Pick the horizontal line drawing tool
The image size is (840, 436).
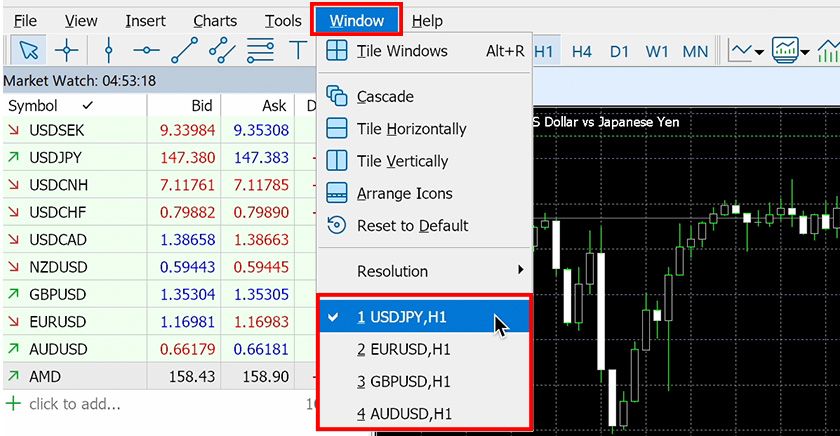click(146, 49)
